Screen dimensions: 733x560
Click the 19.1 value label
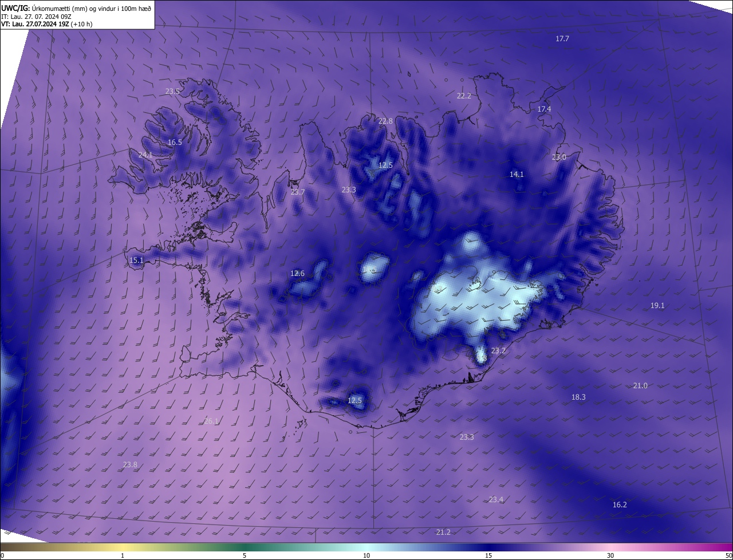pyautogui.click(x=657, y=306)
